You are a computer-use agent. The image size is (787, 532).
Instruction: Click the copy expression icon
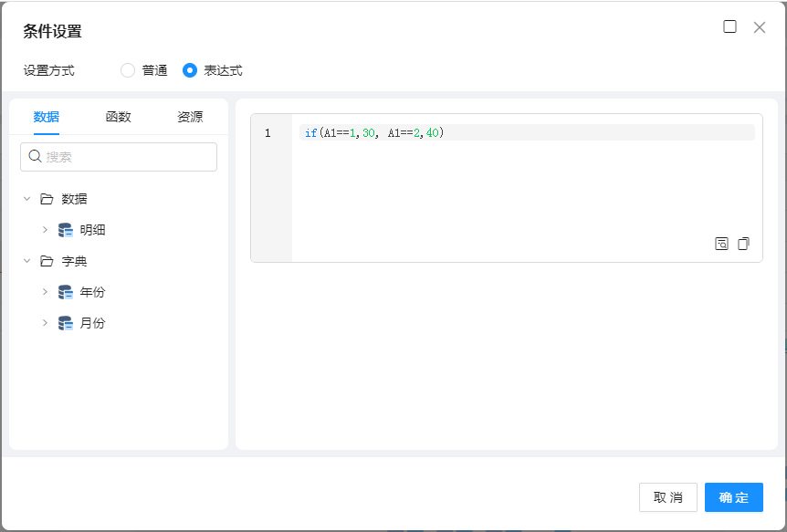click(x=743, y=244)
